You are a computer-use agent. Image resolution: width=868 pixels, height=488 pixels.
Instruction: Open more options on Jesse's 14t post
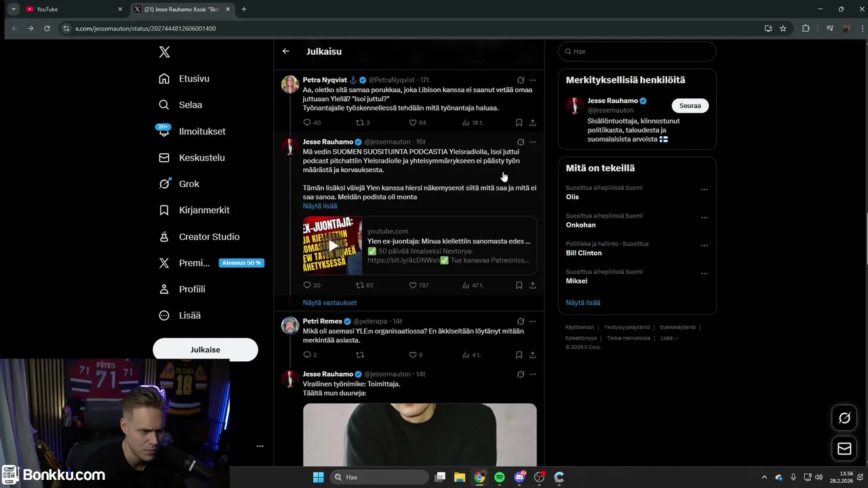click(532, 374)
